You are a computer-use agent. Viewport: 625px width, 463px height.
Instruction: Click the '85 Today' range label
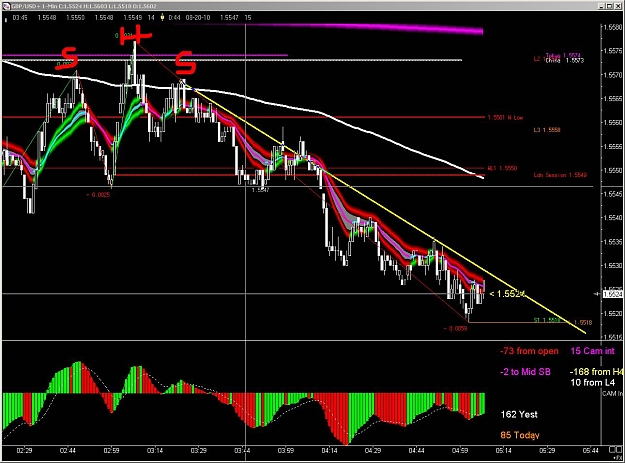pyautogui.click(x=520, y=435)
